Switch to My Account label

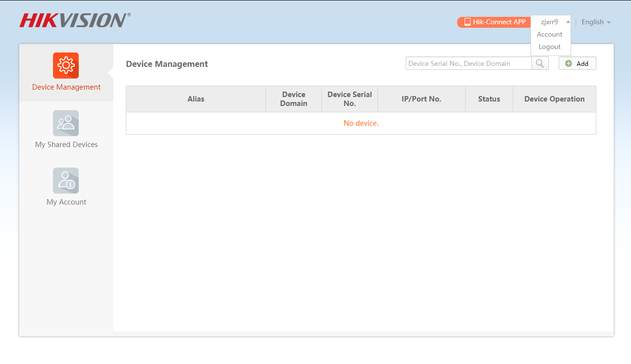pos(66,202)
